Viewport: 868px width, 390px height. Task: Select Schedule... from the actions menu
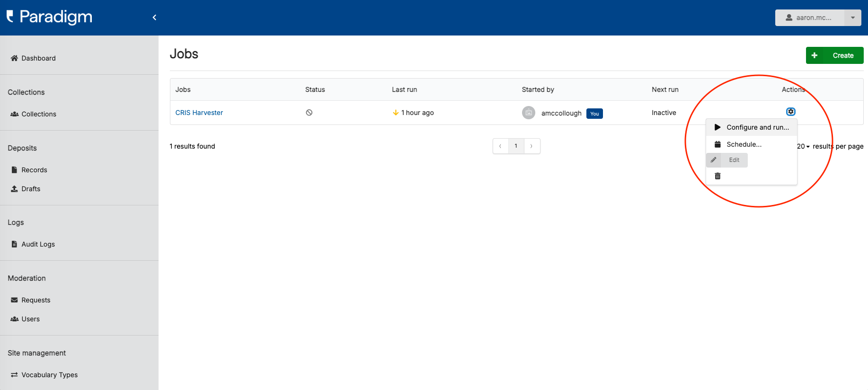pyautogui.click(x=752, y=144)
